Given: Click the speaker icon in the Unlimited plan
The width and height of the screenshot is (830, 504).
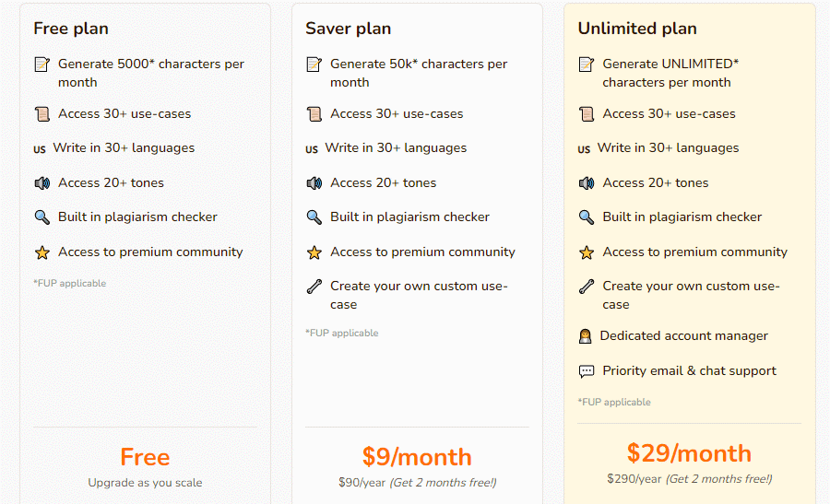Looking at the screenshot, I should [586, 183].
